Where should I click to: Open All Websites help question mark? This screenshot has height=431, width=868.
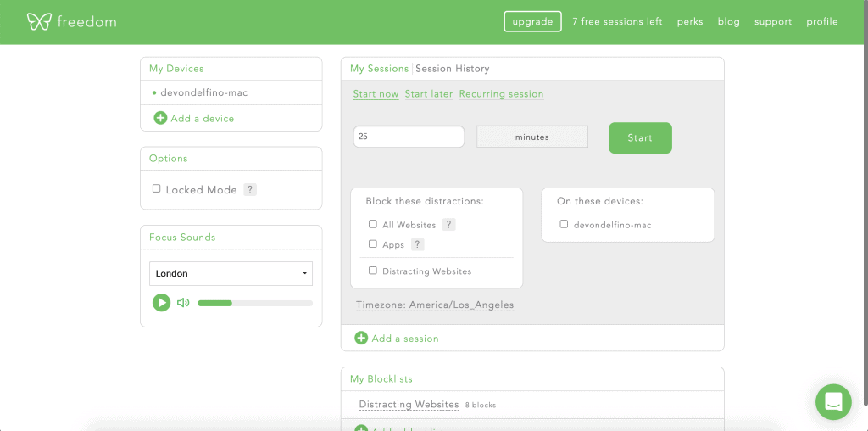pyautogui.click(x=449, y=225)
